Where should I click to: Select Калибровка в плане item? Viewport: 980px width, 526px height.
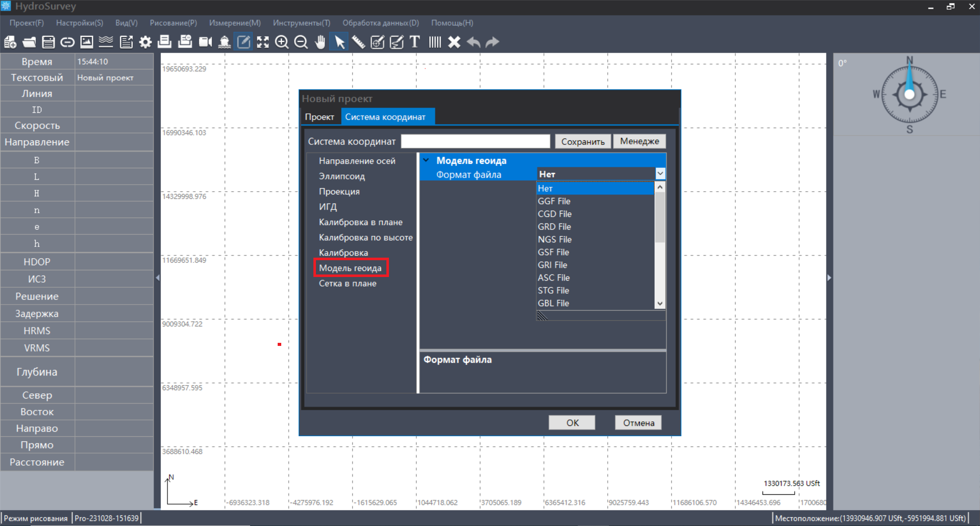361,222
